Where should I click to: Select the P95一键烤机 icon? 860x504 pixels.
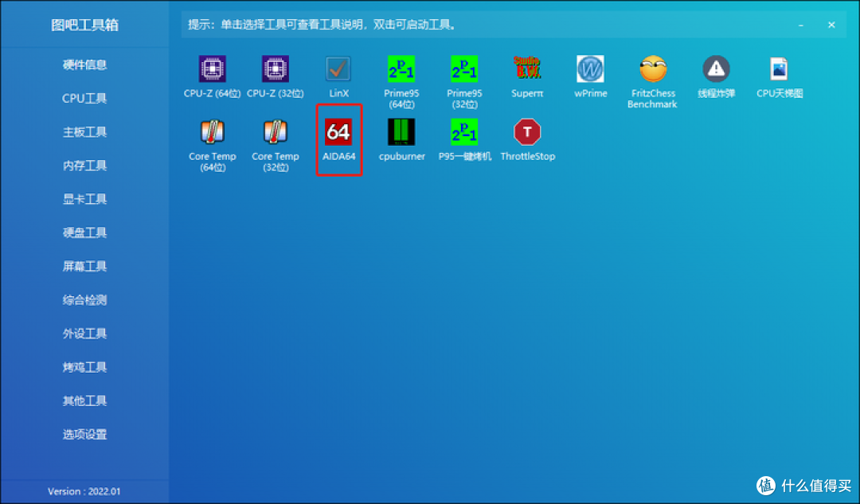464,132
